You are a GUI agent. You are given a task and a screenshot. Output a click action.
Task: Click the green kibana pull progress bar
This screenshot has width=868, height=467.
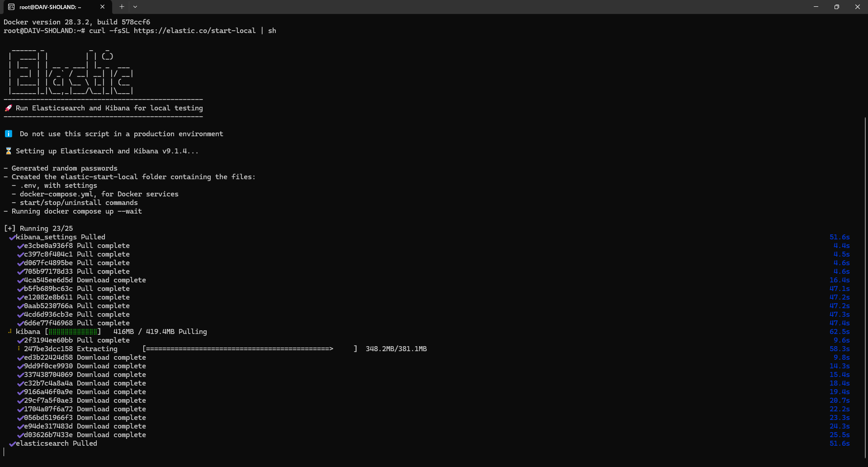[x=73, y=332]
